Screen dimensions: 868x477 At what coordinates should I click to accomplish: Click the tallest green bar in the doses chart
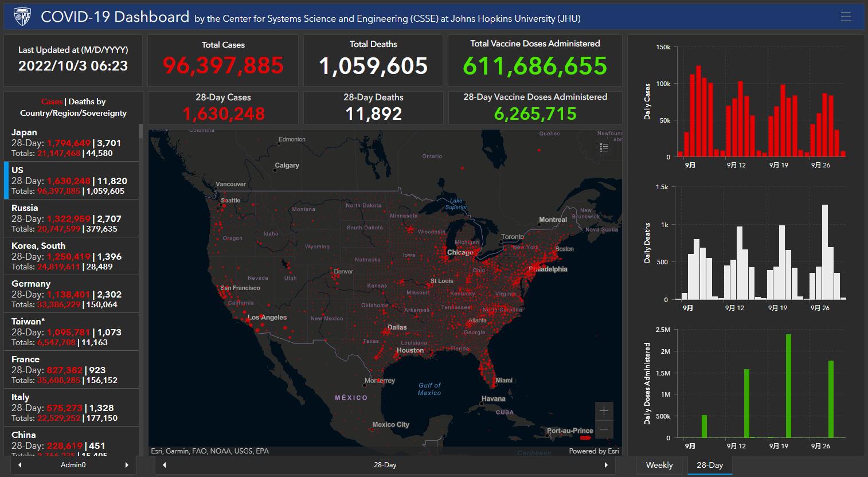coord(788,386)
